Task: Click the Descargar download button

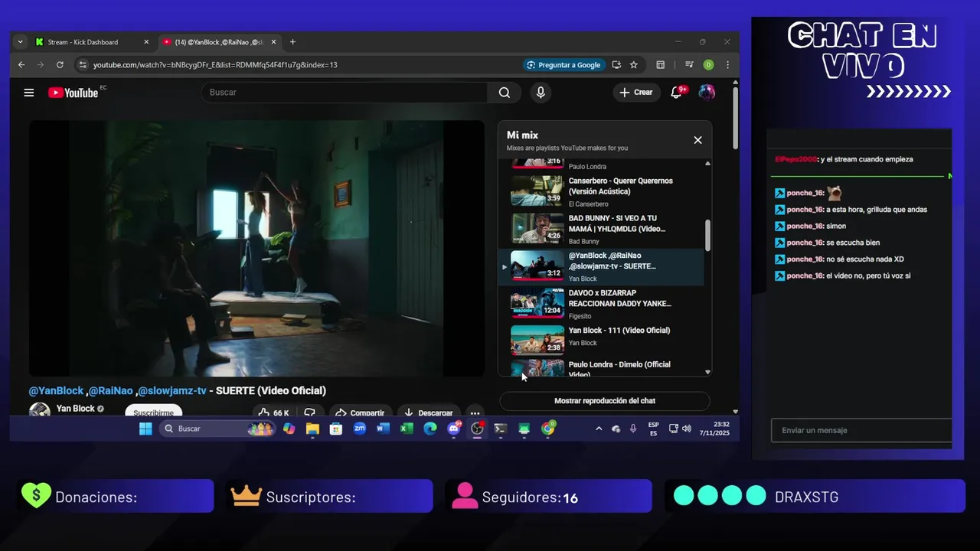Action: [429, 412]
